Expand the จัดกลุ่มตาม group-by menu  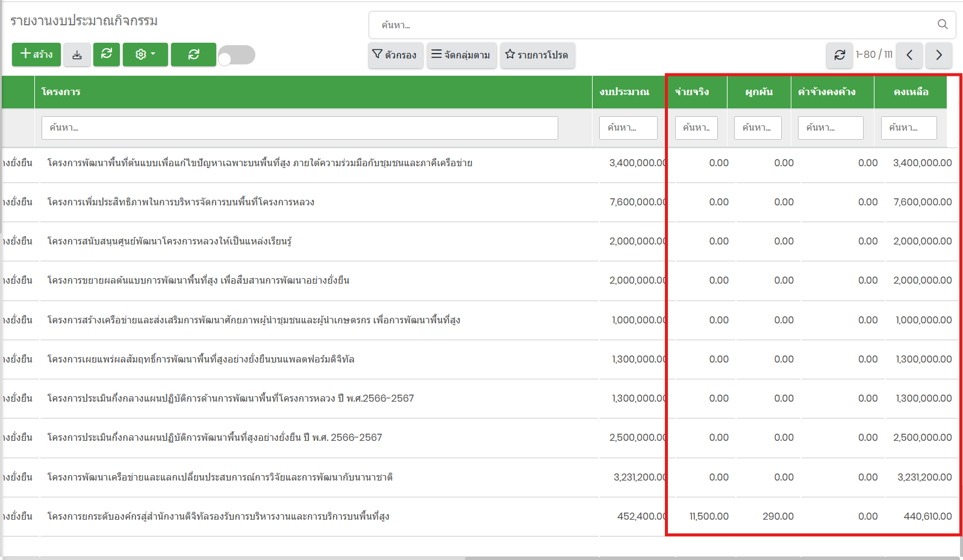pos(461,55)
